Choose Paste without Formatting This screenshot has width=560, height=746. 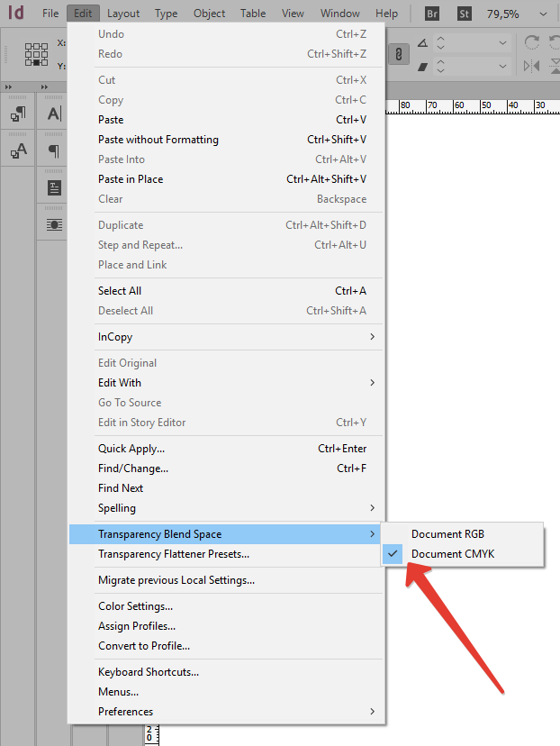tap(226, 140)
